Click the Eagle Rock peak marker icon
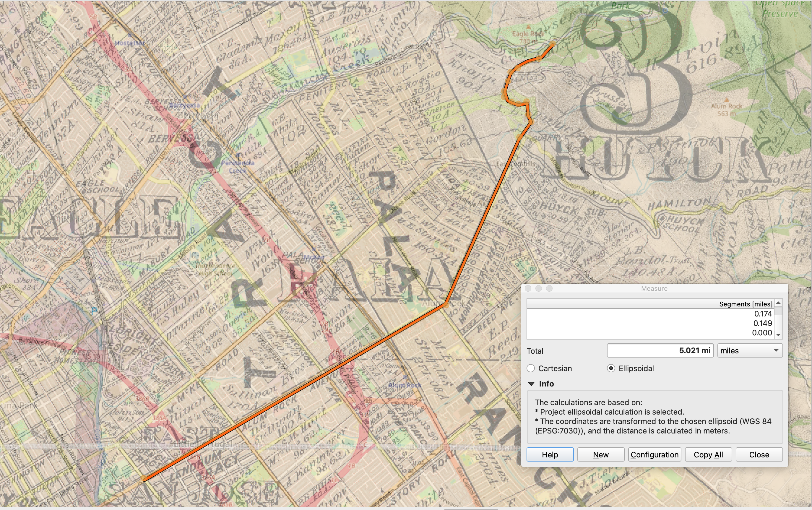The width and height of the screenshot is (812, 510). (x=528, y=27)
